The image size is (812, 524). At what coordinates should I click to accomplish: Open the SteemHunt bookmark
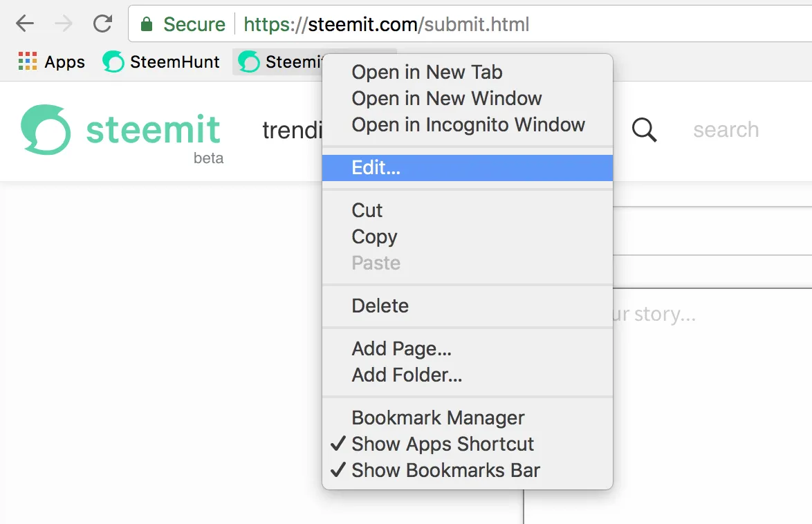(x=161, y=62)
